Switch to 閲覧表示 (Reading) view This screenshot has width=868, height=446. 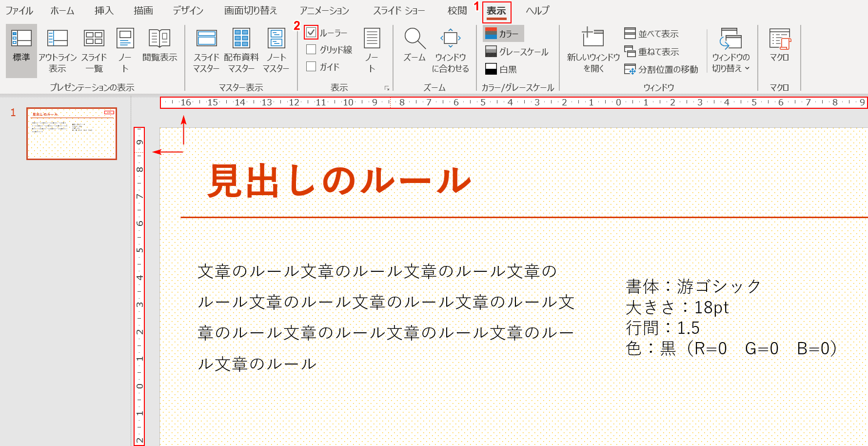[x=159, y=45]
